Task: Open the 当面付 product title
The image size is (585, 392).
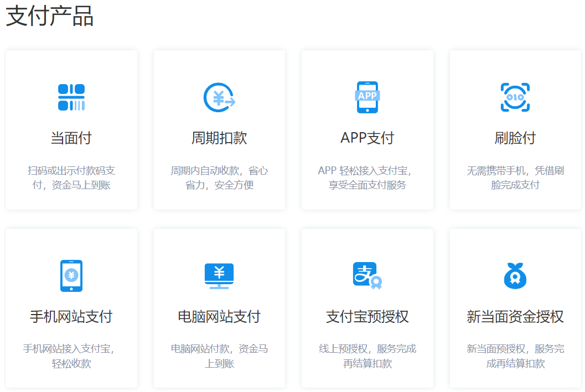Action: coord(71,138)
